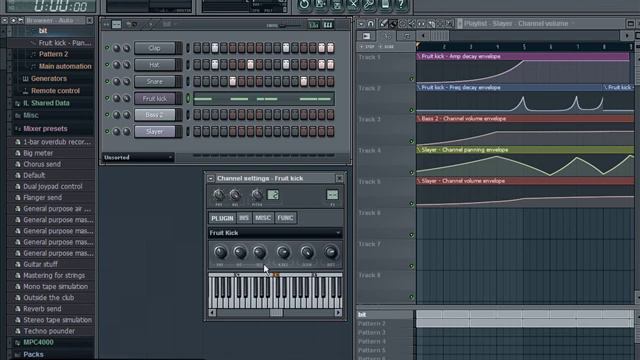Screen dimensions: 640x360
Task: Click the Main automation item in browser
Action: pyautogui.click(x=65, y=66)
